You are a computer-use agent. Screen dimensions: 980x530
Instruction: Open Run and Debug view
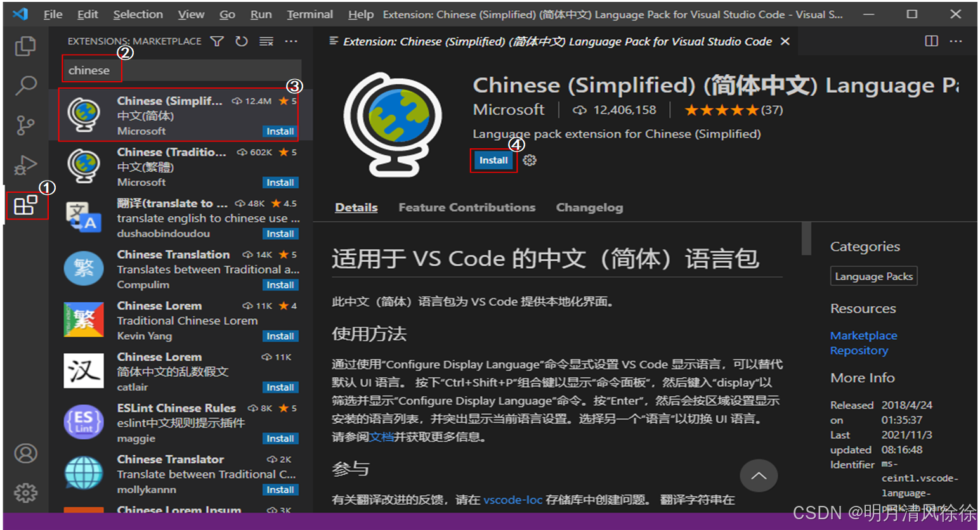(x=25, y=165)
